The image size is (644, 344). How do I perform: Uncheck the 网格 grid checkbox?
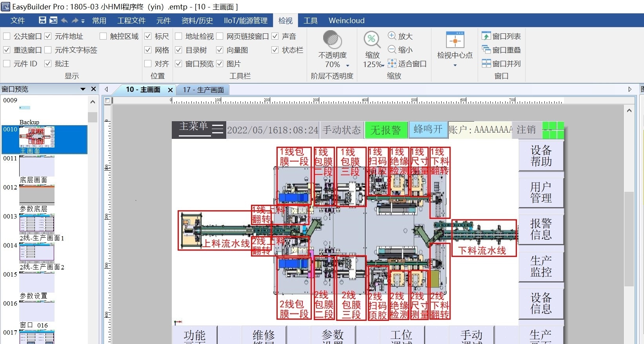(x=148, y=50)
